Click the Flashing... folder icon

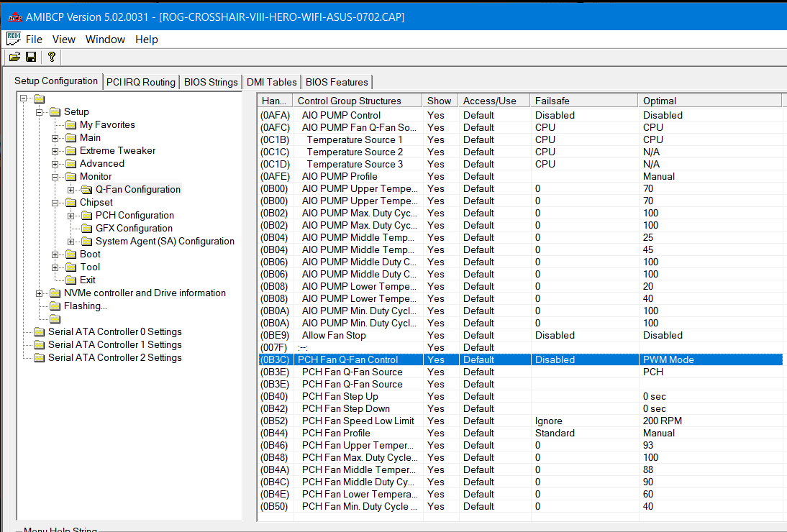click(55, 306)
